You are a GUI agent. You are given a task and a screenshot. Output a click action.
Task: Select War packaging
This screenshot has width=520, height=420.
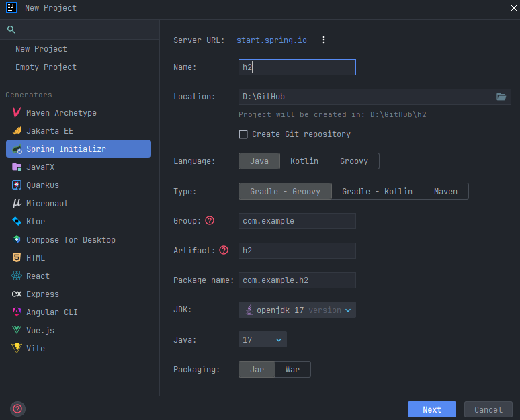292,370
